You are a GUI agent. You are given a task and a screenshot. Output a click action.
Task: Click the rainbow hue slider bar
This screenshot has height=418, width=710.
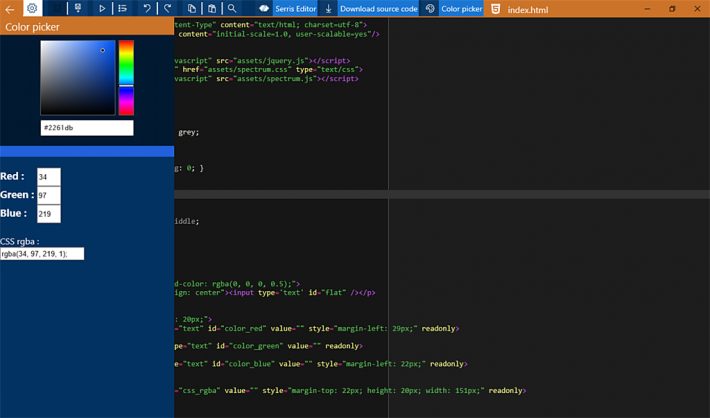pyautogui.click(x=126, y=77)
